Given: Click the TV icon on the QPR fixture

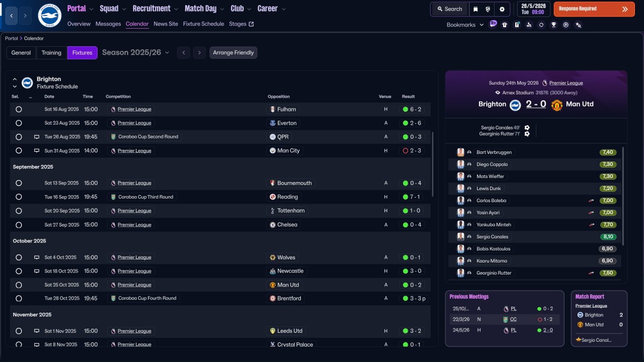Looking at the screenshot, I should [37, 137].
